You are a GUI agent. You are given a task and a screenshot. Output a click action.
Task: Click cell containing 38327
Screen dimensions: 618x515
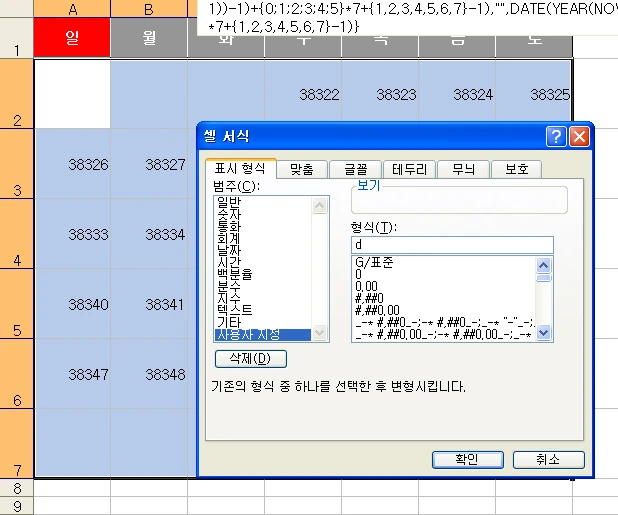coord(149,164)
